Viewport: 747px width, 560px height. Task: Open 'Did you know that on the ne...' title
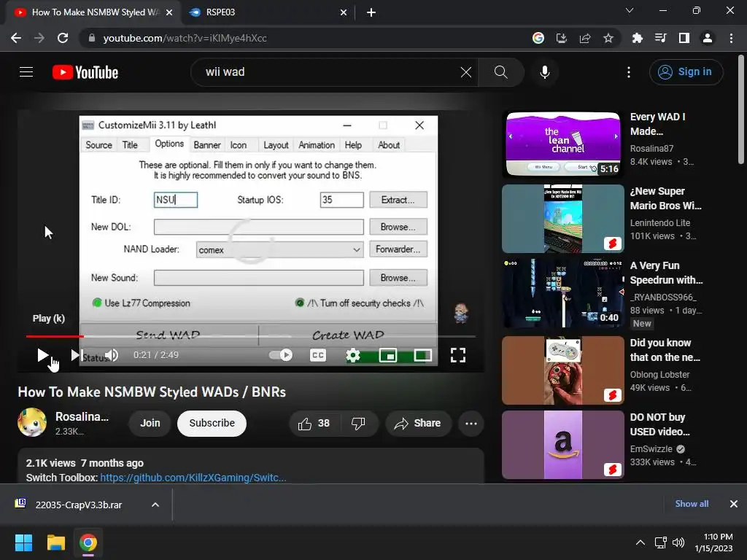tap(665, 350)
